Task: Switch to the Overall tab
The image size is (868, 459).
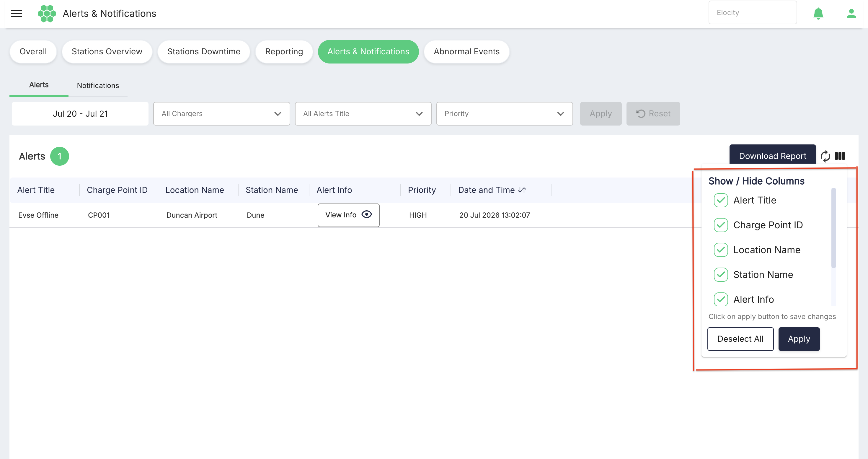Action: click(33, 52)
